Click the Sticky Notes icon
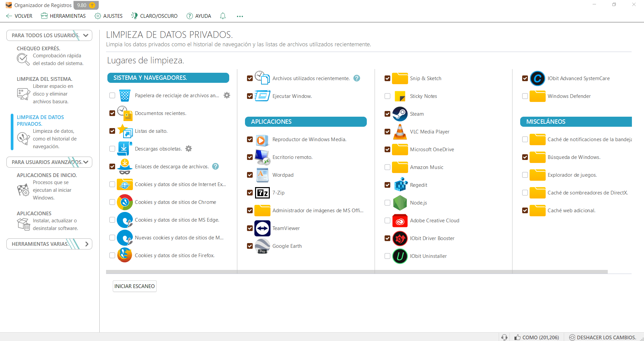Screen dimensions: 644x341 (400, 96)
